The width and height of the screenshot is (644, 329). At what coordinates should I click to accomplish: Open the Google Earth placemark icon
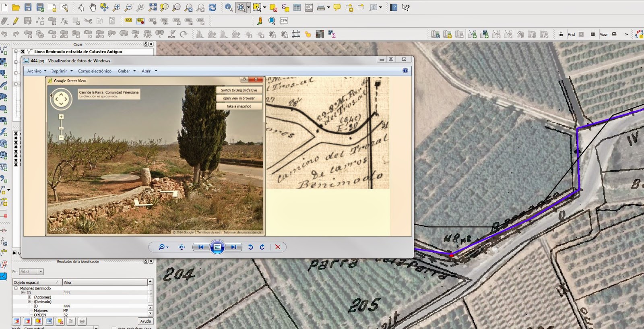pos(260,21)
